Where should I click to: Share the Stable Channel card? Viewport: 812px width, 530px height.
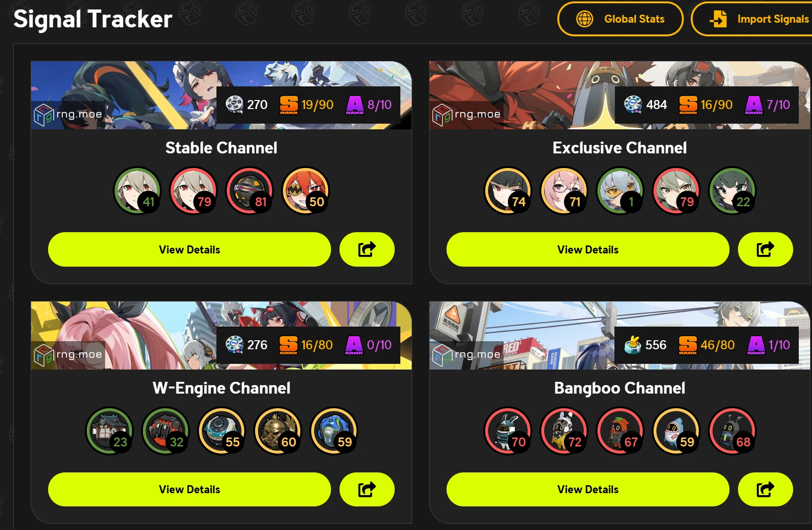tap(367, 249)
